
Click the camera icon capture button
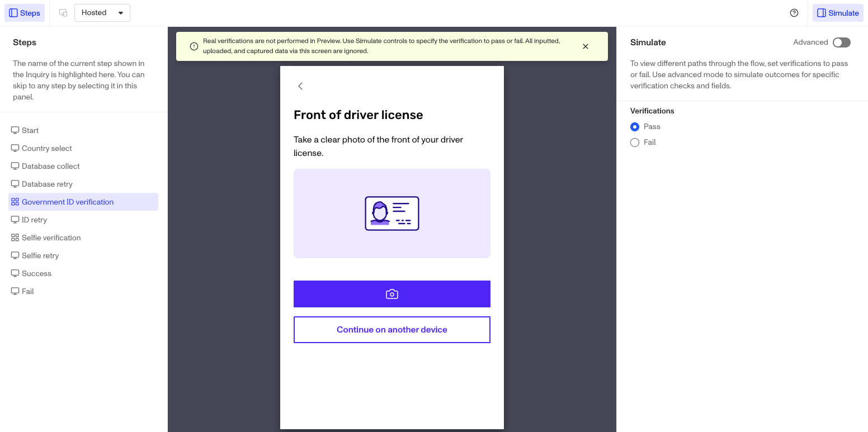click(392, 294)
